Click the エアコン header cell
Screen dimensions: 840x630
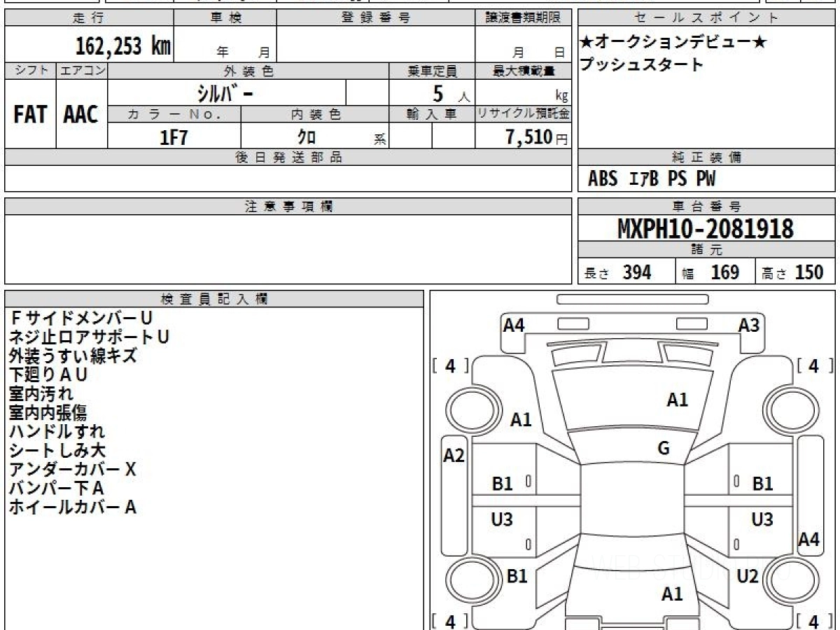pyautogui.click(x=82, y=71)
